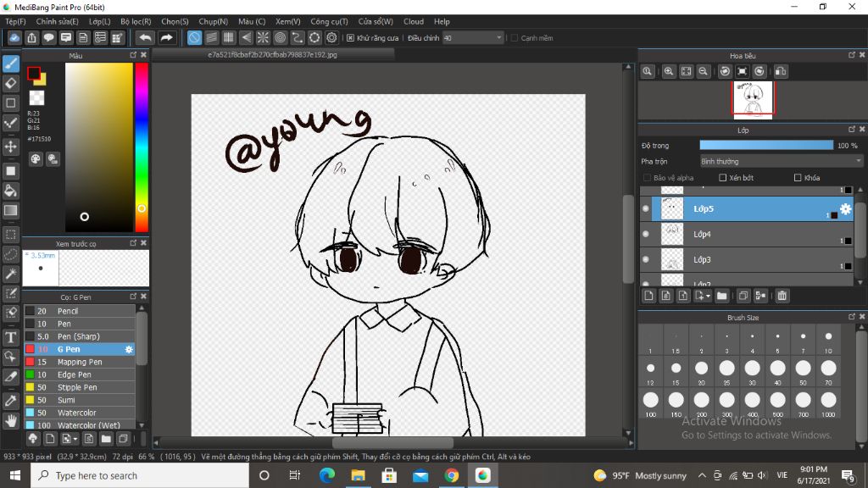The width and height of the screenshot is (868, 488).
Task: Undock the Lớp layer panel
Action: pos(852,130)
